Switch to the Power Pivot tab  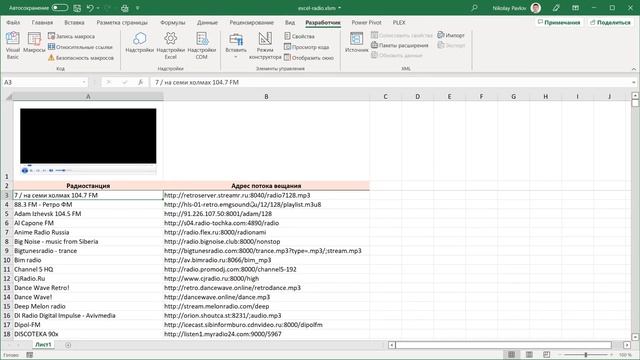point(366,22)
